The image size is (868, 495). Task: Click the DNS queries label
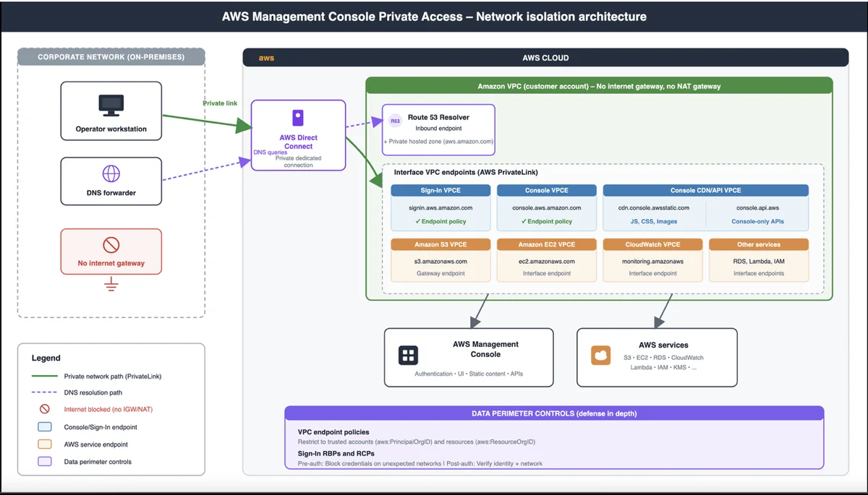point(271,152)
